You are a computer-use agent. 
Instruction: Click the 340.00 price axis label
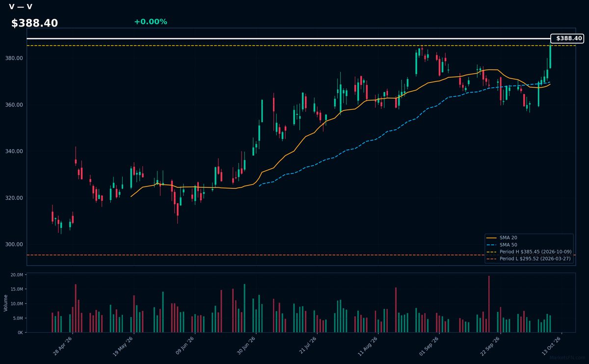click(14, 152)
